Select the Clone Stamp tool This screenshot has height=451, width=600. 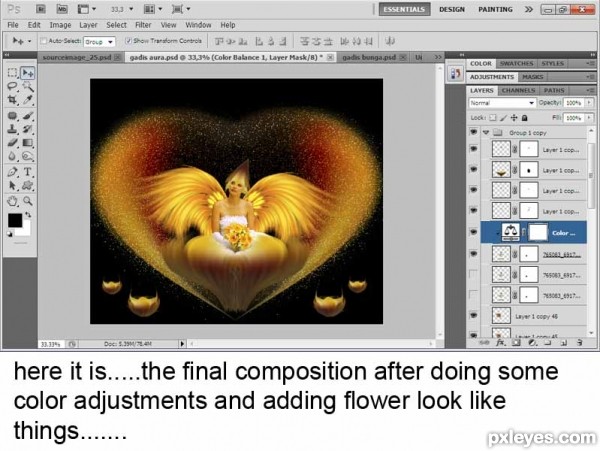(12, 129)
